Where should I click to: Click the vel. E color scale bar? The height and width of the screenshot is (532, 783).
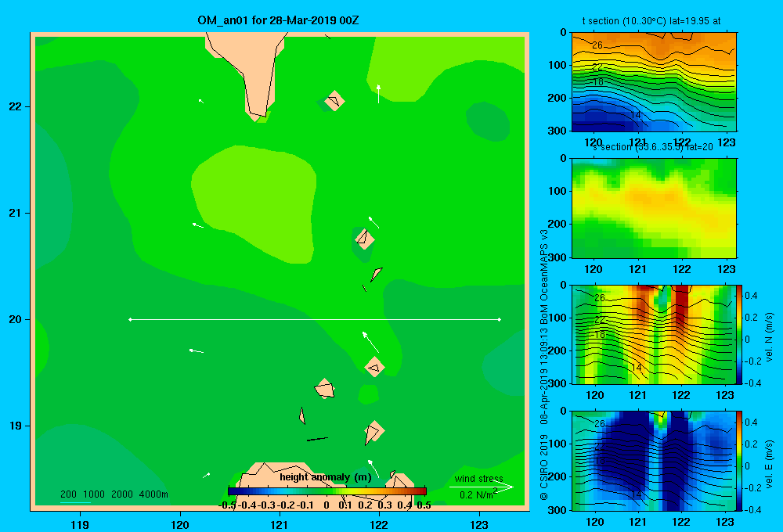click(739, 460)
